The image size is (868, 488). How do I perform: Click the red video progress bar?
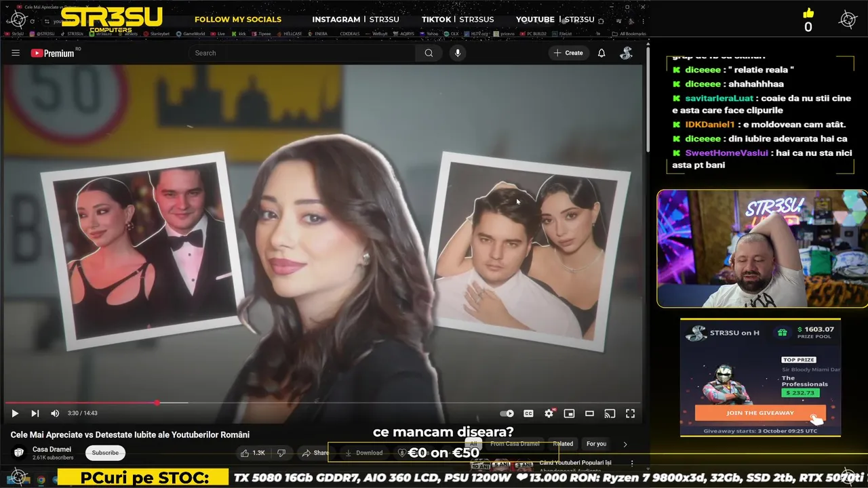point(81,403)
